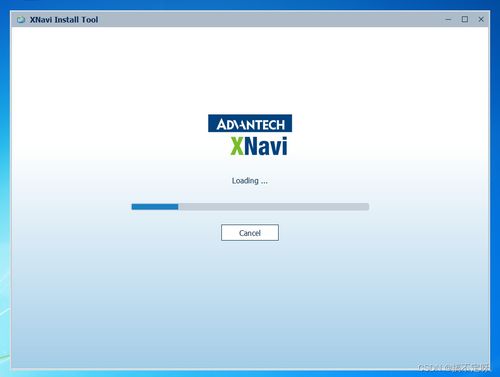Click the XNavi Install Tool title text

click(64, 20)
